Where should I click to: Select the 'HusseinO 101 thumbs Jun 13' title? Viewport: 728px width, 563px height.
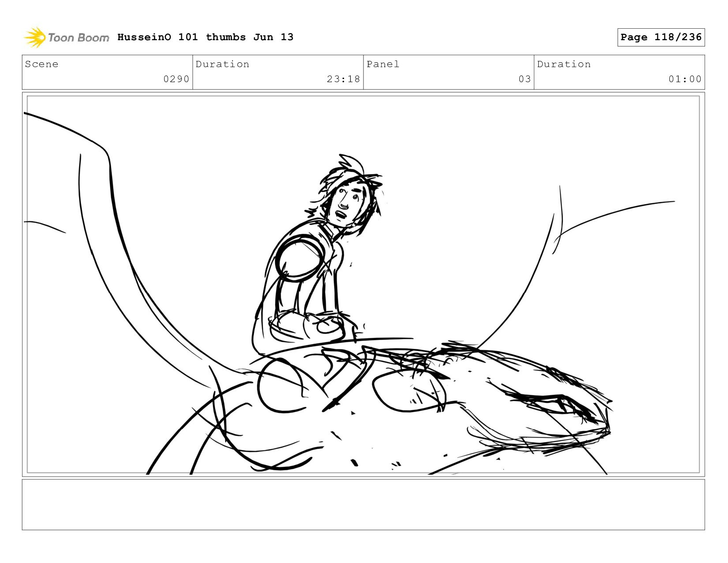click(205, 37)
